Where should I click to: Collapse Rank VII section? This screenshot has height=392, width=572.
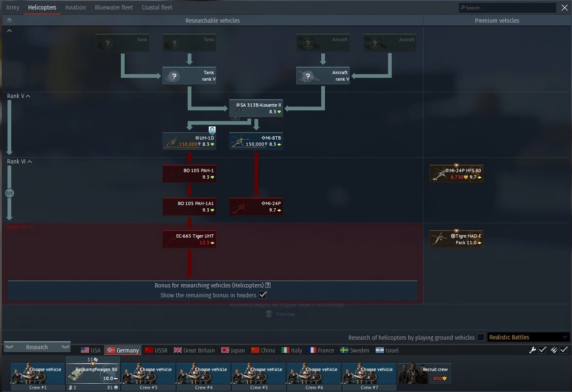point(21,227)
